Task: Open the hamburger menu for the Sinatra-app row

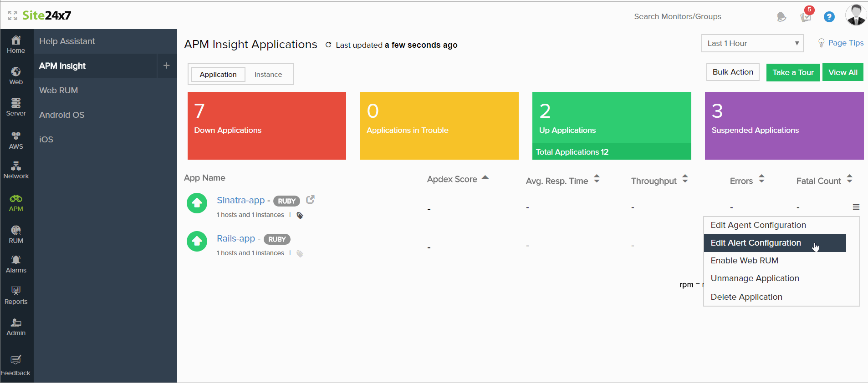Action: click(856, 207)
